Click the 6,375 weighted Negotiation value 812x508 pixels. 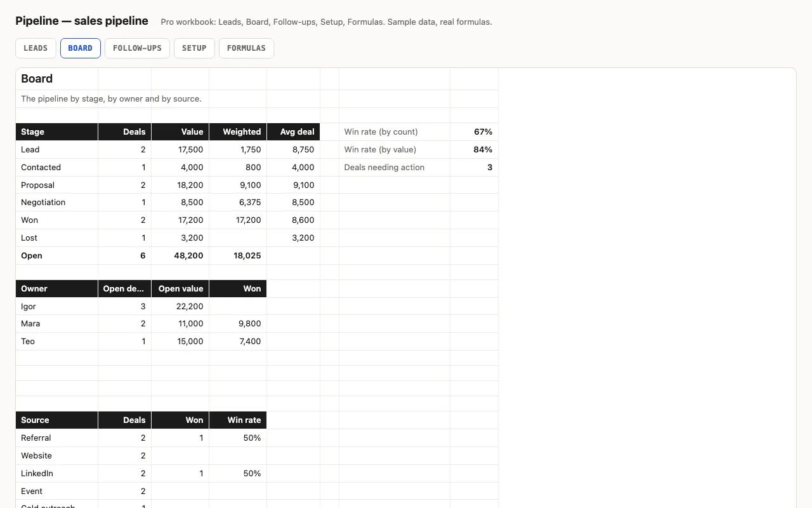[x=238, y=203]
